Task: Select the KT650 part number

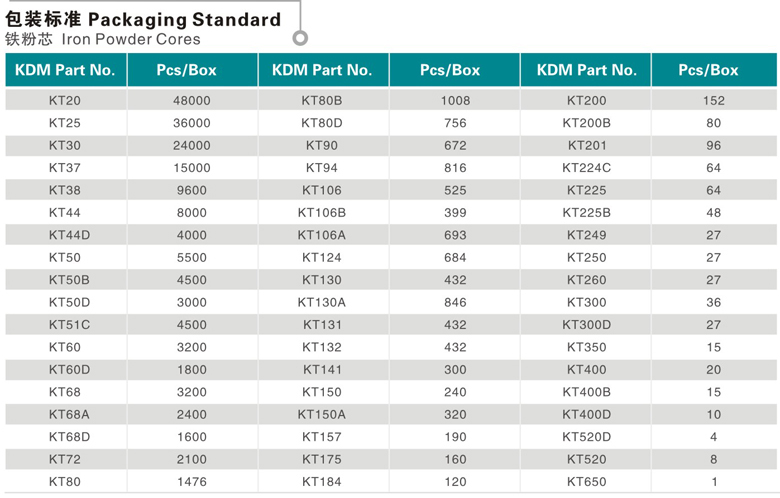Action: [x=586, y=482]
